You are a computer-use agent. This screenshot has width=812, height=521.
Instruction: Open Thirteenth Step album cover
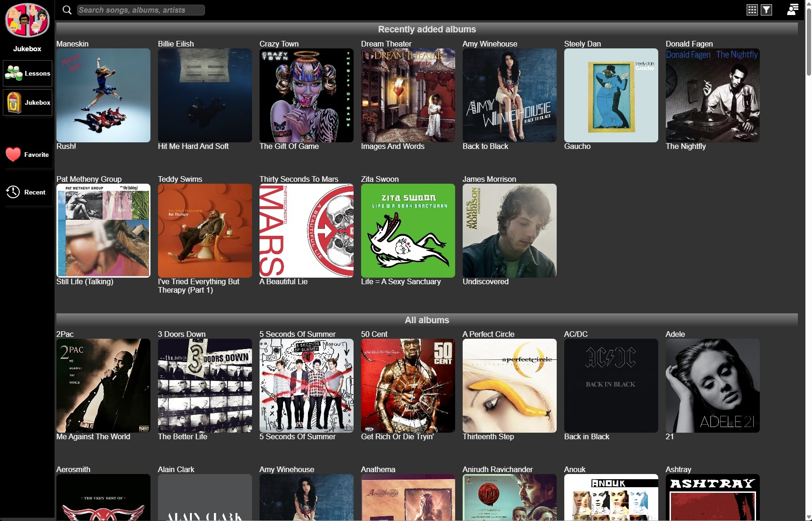[510, 386]
